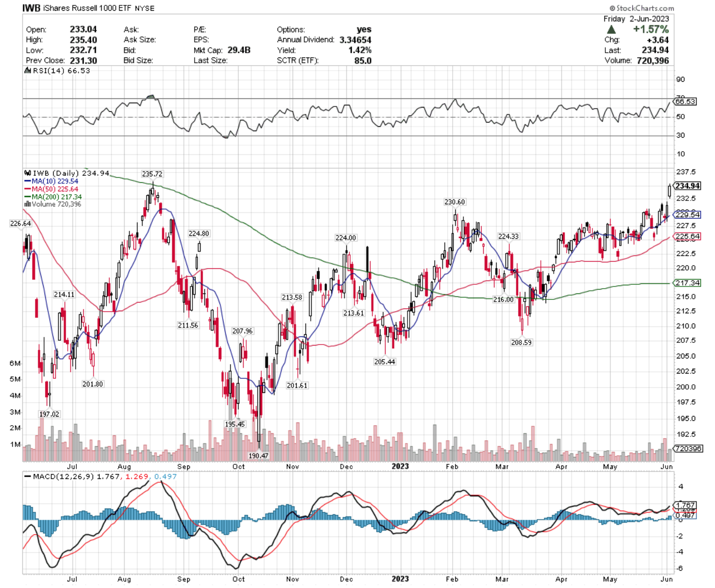Click the 207.96 price label
The width and height of the screenshot is (715, 588).
pyautogui.click(x=242, y=331)
